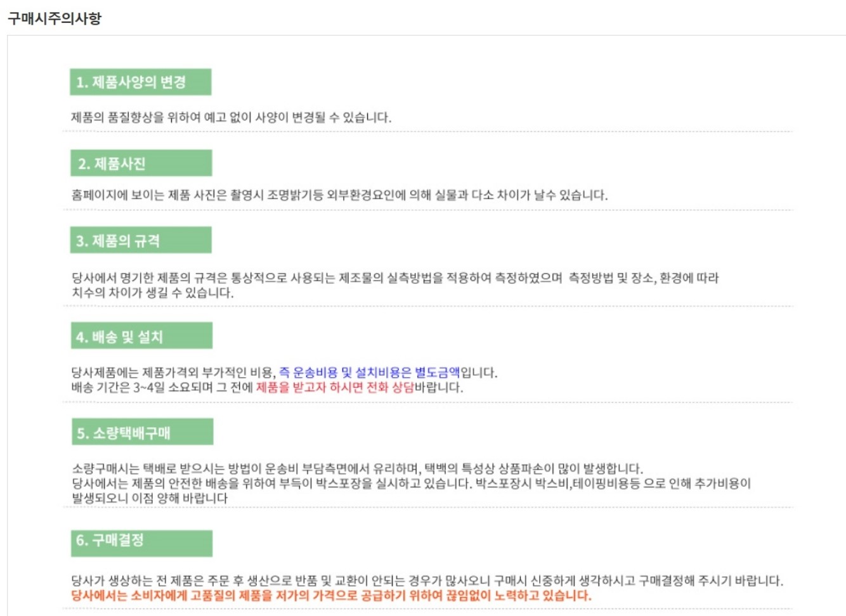This screenshot has height=616, width=846.
Task: Click the sentence about 사양이 변경될 수 있습니다
Action: (231, 117)
